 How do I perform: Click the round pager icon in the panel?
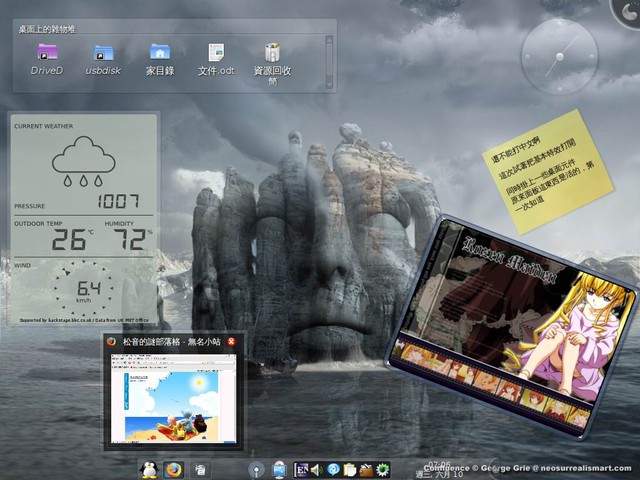click(x=257, y=470)
